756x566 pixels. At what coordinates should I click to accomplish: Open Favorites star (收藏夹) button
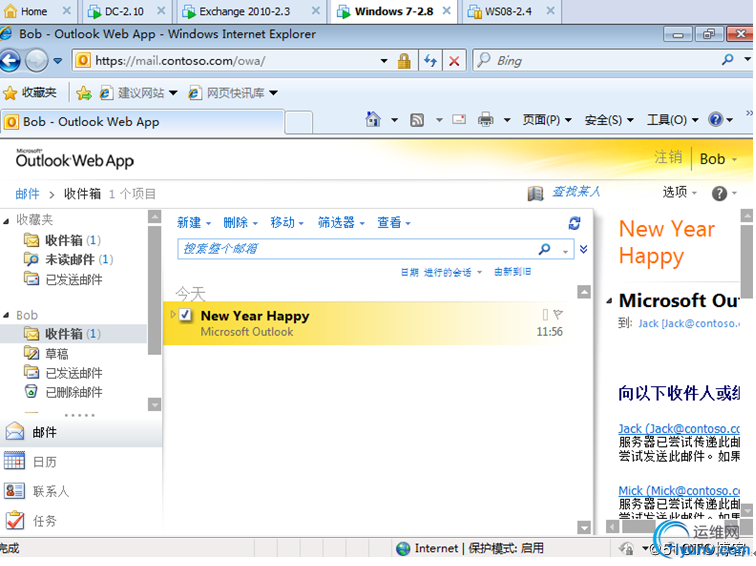29,93
